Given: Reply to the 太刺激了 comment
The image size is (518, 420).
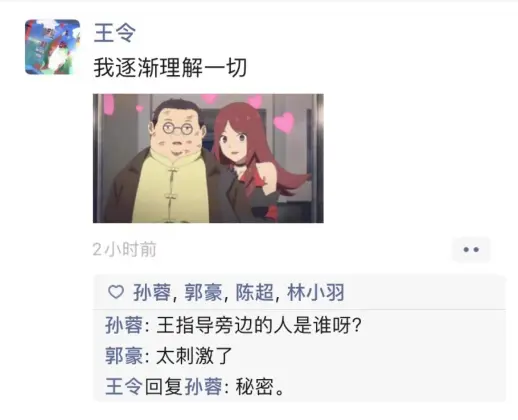Looking at the screenshot, I should click(x=194, y=356).
